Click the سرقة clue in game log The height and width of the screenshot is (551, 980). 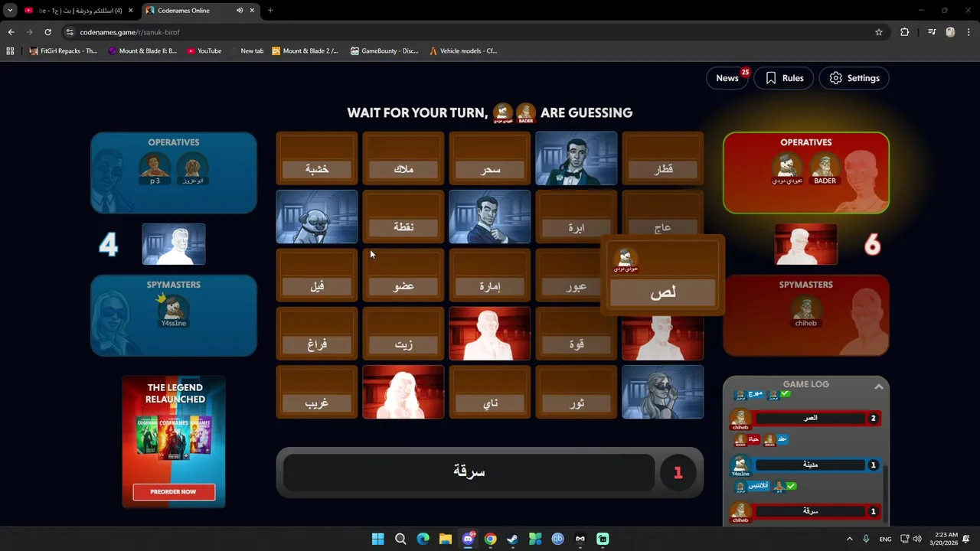coord(810,511)
